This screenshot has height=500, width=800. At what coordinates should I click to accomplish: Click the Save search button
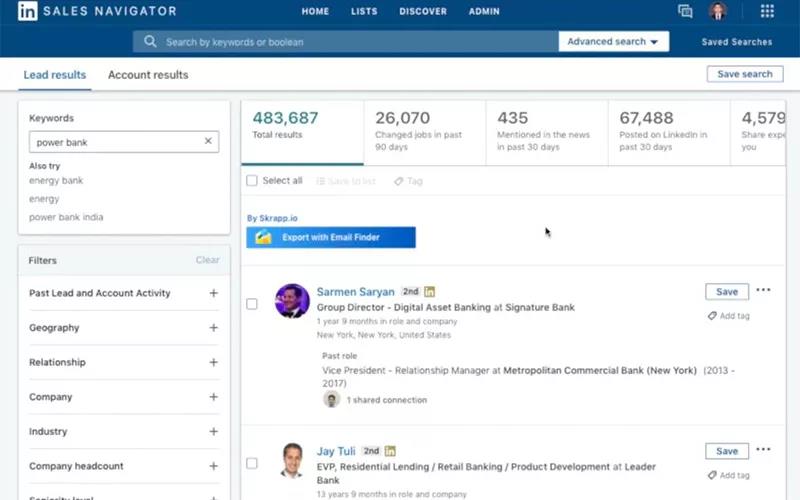pyautogui.click(x=744, y=74)
